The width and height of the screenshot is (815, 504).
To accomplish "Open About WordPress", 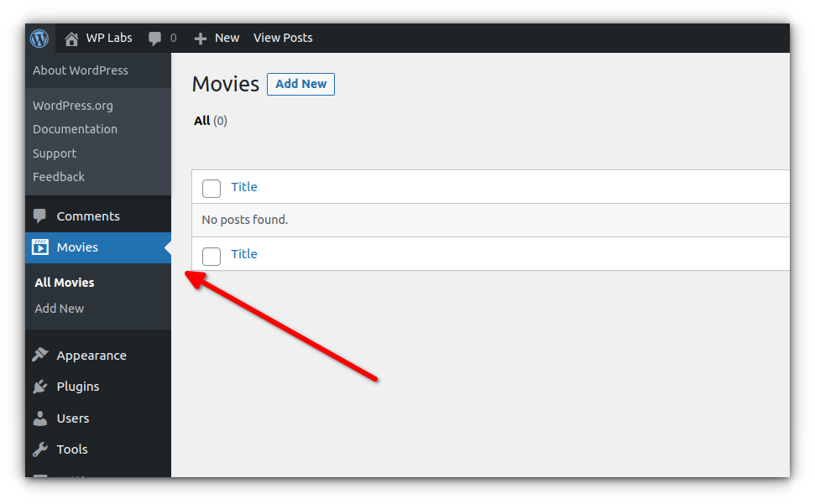I will point(81,70).
